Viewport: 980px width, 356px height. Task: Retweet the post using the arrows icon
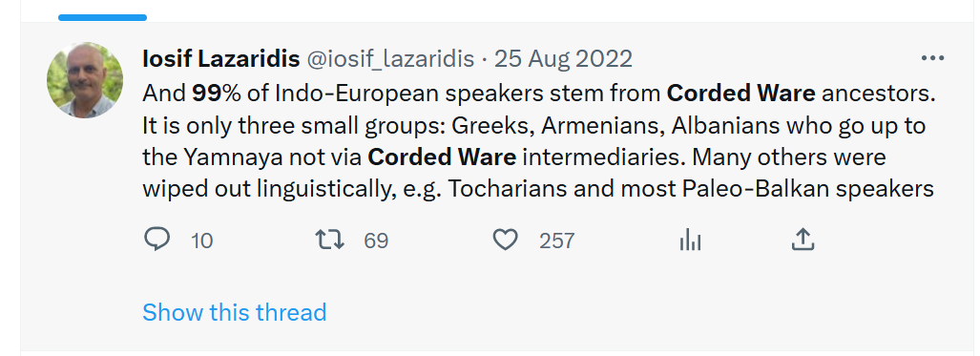(x=329, y=240)
